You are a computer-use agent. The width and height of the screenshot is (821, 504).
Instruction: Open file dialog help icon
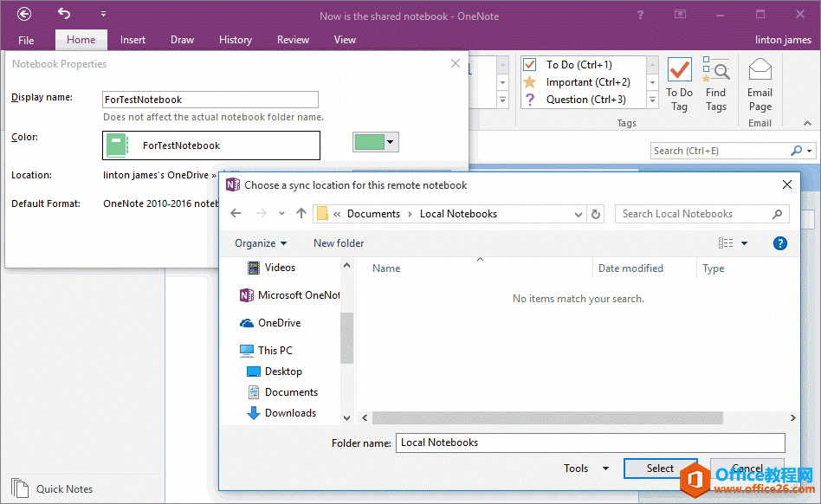coord(779,243)
